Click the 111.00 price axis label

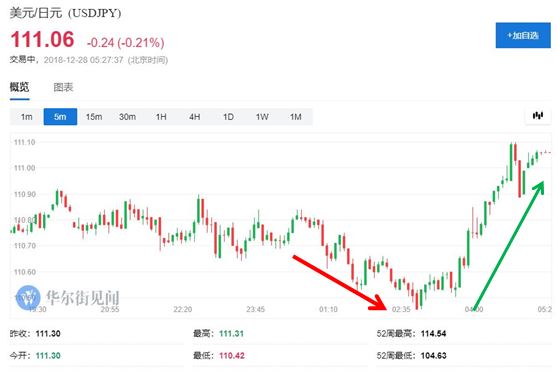(25, 168)
